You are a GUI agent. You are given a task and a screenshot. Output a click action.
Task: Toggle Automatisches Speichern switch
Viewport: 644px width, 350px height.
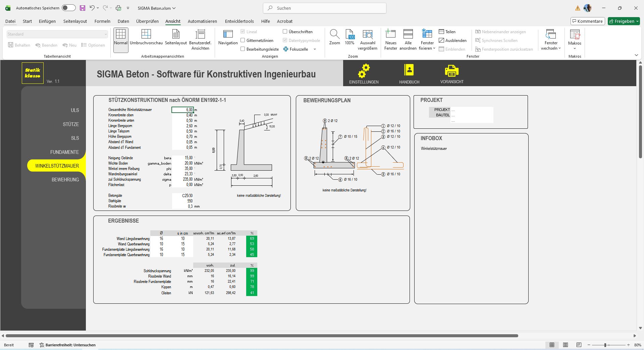tap(69, 8)
